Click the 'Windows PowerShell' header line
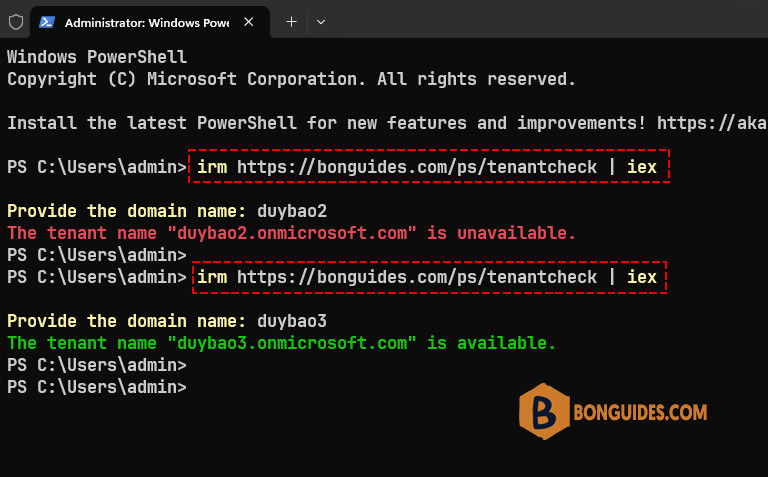Viewport: 768px width, 477px height. 97,57
